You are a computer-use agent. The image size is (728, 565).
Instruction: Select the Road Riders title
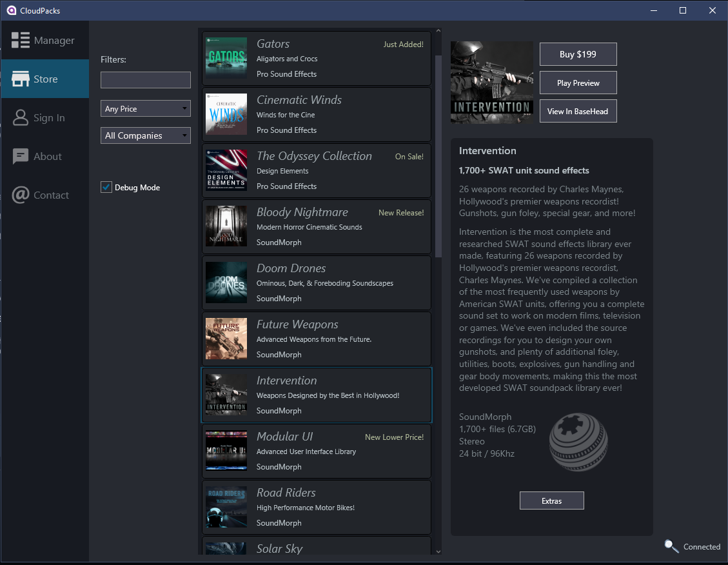tap(286, 493)
